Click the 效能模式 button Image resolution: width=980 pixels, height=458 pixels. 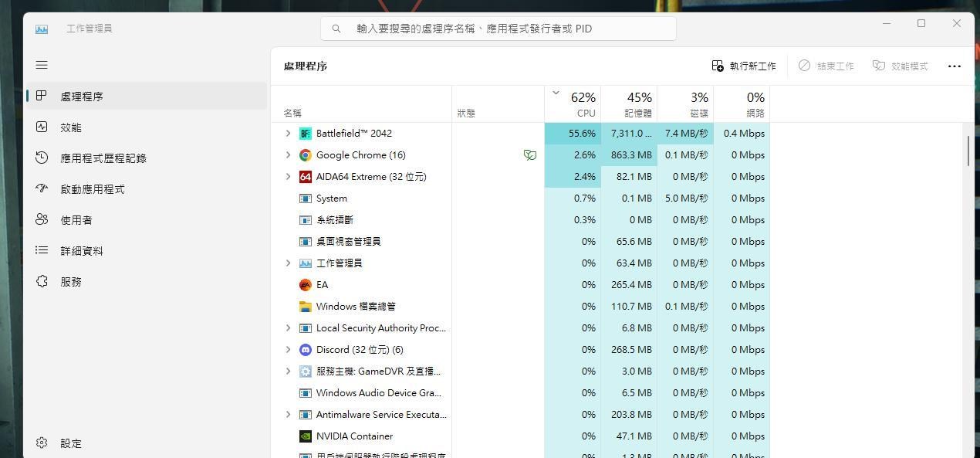tap(901, 66)
